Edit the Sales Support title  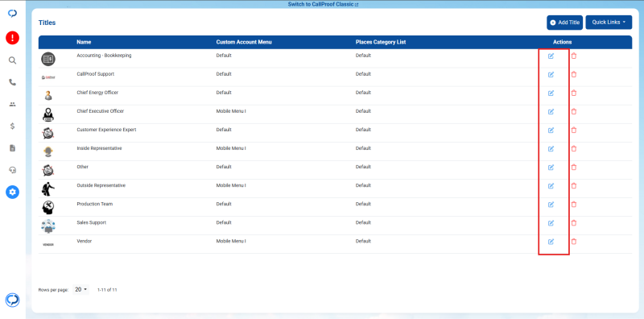551,223
